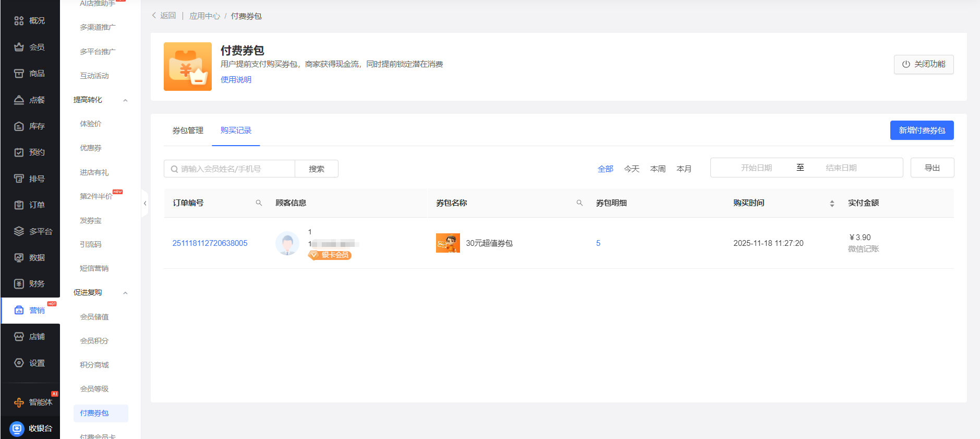980x439 pixels.
Task: Click the 关闭功能 power button
Action: (923, 64)
